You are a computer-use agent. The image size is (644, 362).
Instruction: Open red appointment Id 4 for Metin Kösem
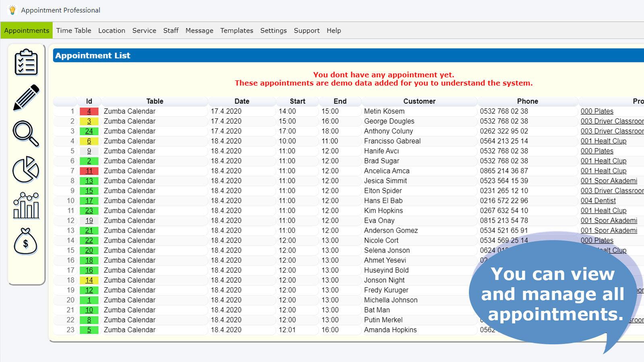pos(89,111)
